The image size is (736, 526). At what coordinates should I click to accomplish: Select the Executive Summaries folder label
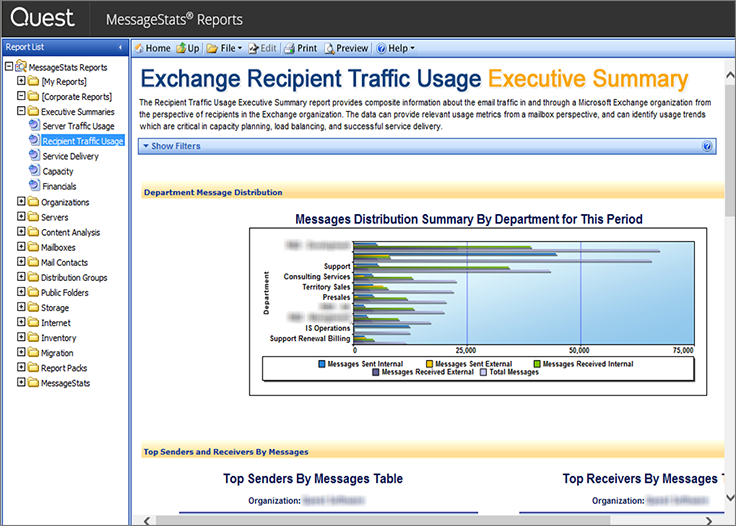point(78,112)
